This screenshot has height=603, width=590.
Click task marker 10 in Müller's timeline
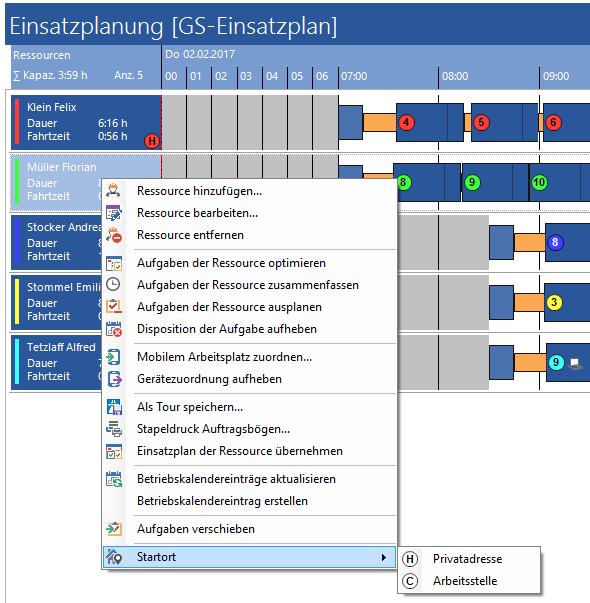pyautogui.click(x=539, y=182)
